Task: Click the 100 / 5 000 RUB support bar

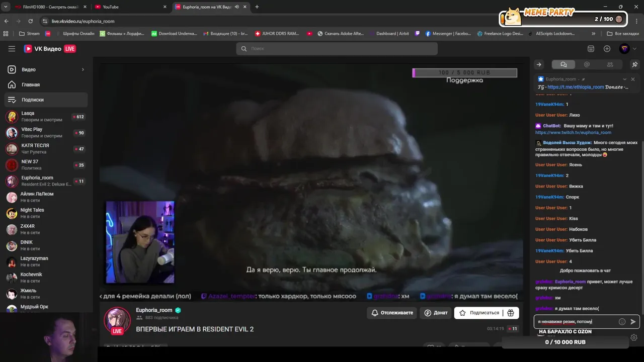Action: click(464, 73)
